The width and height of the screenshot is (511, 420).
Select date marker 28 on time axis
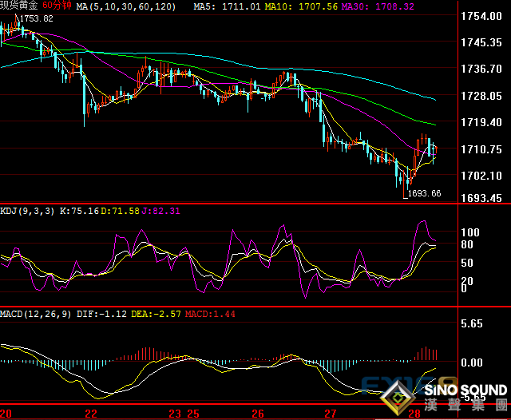pyautogui.click(x=413, y=414)
